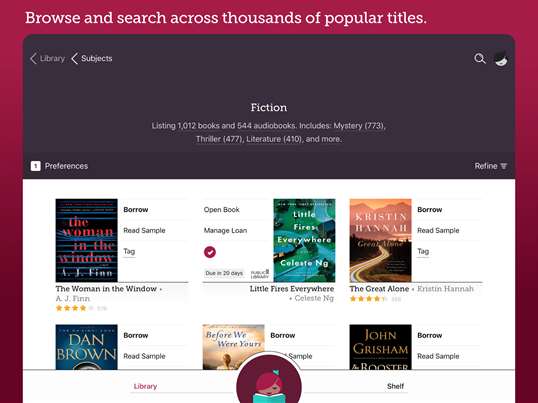This screenshot has width=538, height=403.
Task: Go back to Library via chevron link
Action: click(47, 59)
